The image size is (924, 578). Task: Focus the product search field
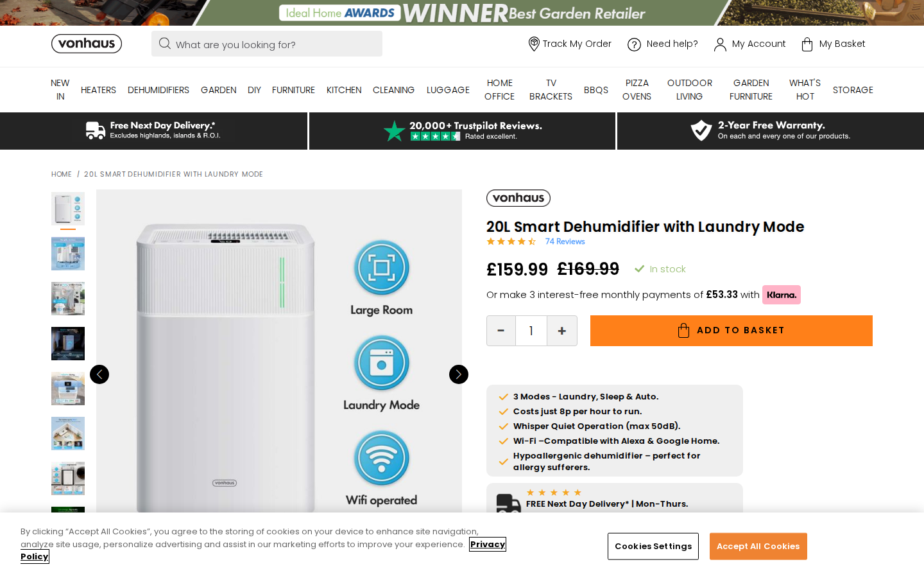point(276,44)
